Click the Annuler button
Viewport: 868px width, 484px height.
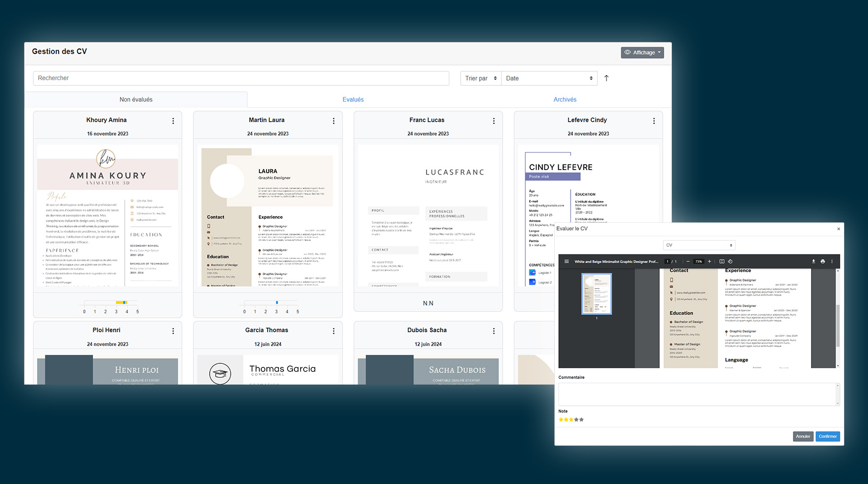[803, 437]
